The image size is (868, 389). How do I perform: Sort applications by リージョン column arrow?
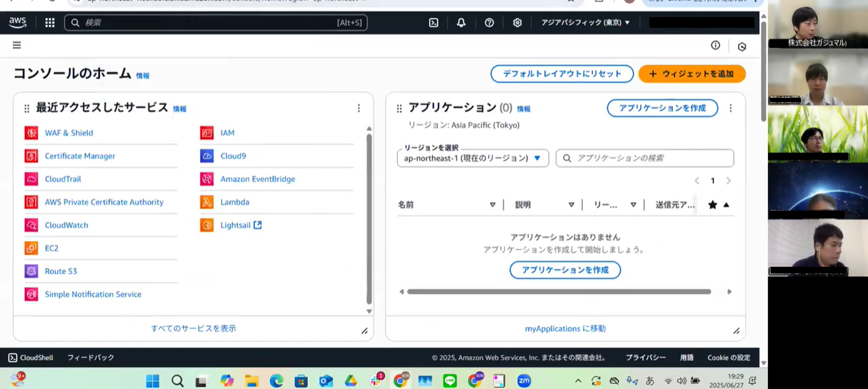(633, 205)
